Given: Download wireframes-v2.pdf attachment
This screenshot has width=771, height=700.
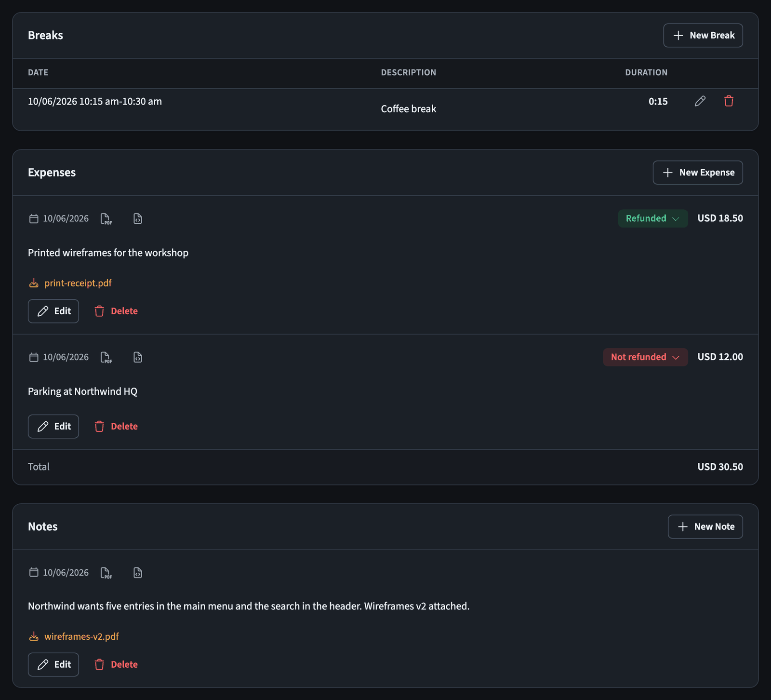Looking at the screenshot, I should point(81,636).
